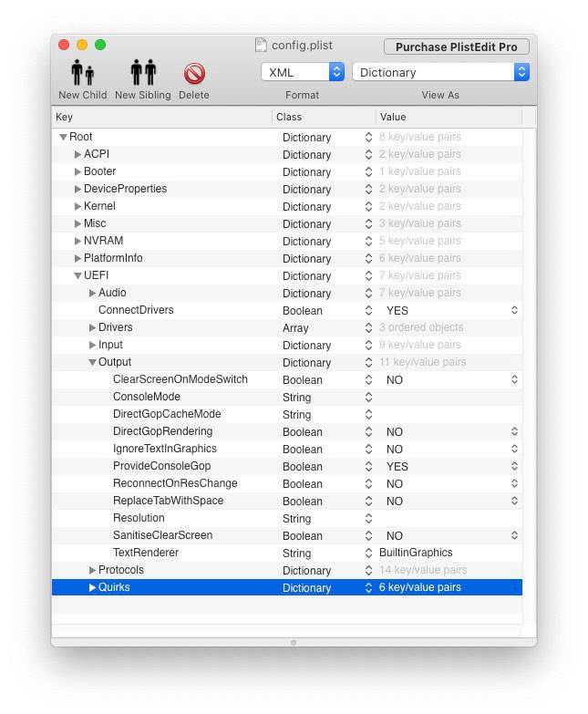The width and height of the screenshot is (588, 714).
Task: Change class stepper of Drivers row
Action: pyautogui.click(x=368, y=327)
